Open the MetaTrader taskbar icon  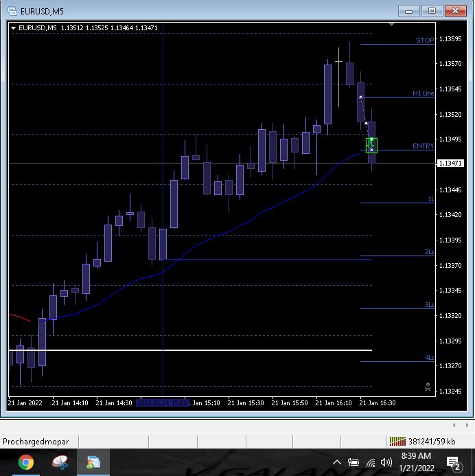tap(93, 462)
